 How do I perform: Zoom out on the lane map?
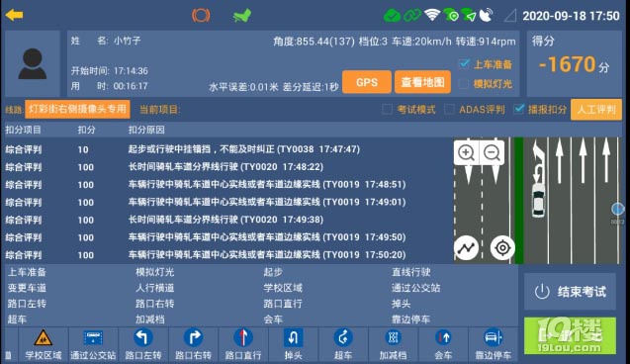tap(492, 152)
